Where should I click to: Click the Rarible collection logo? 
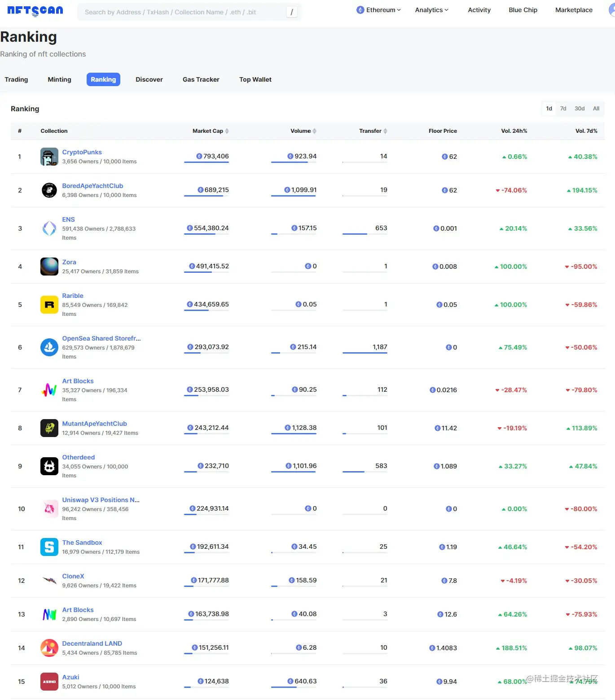coord(49,305)
